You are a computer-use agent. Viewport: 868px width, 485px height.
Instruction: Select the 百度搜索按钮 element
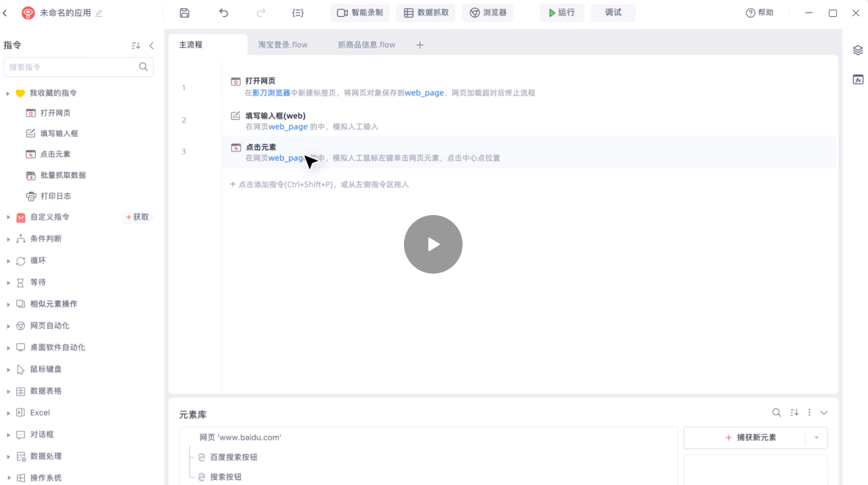pyautogui.click(x=233, y=457)
